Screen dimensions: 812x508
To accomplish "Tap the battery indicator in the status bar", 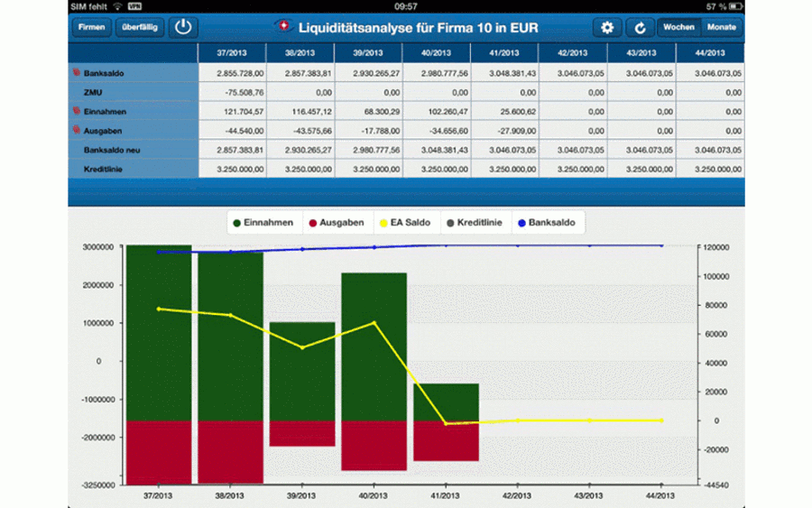I will [x=734, y=6].
